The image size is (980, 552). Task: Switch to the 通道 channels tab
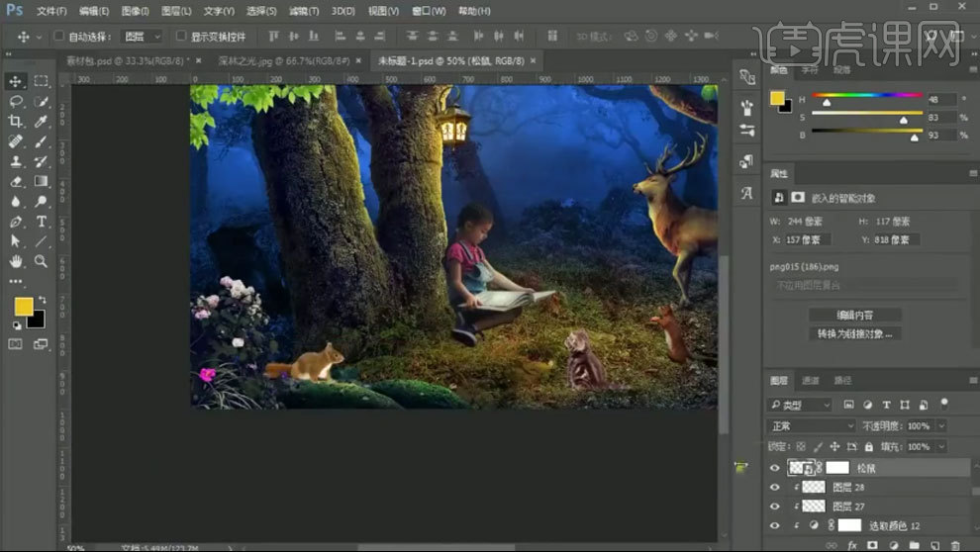811,380
